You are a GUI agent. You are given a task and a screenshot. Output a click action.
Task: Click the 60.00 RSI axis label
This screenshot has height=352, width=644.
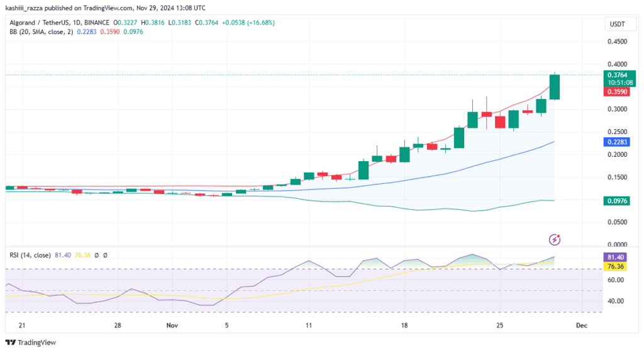tap(616, 280)
